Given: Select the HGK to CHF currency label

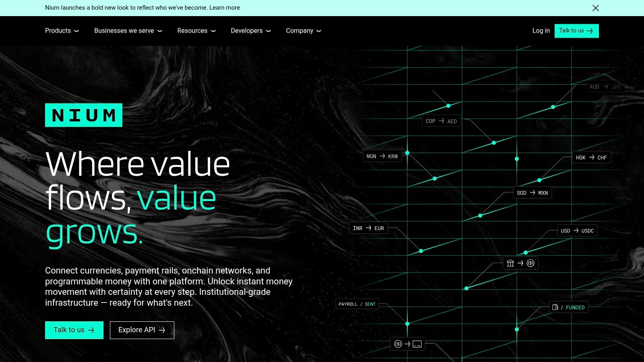Looking at the screenshot, I should point(591,157).
